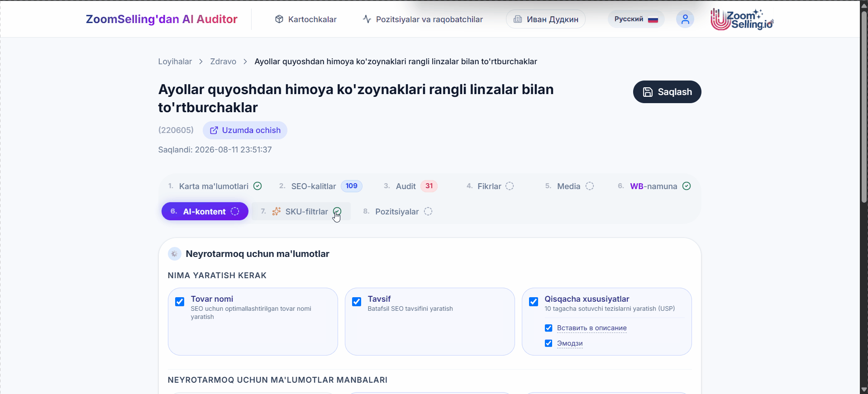Click the Russian flag icon
Screen dimensions: 868x394
[653, 19]
